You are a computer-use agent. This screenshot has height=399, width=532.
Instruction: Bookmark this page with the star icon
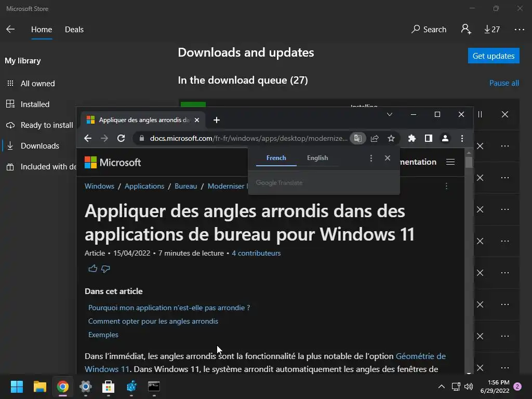pos(391,138)
